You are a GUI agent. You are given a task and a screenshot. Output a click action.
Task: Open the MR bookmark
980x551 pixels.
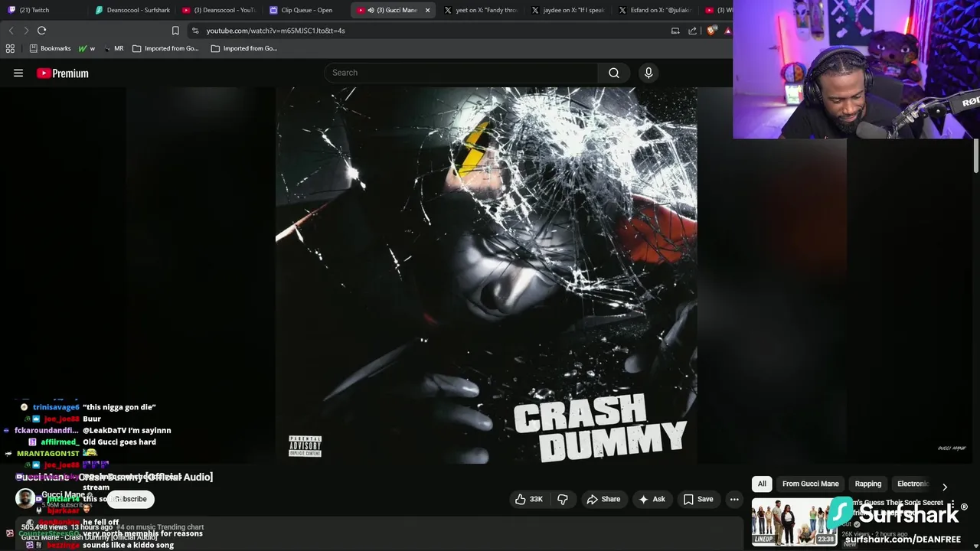[113, 48]
